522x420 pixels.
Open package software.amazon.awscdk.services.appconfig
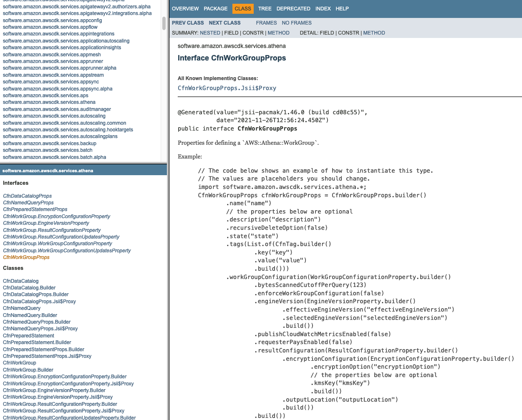pyautogui.click(x=52, y=20)
